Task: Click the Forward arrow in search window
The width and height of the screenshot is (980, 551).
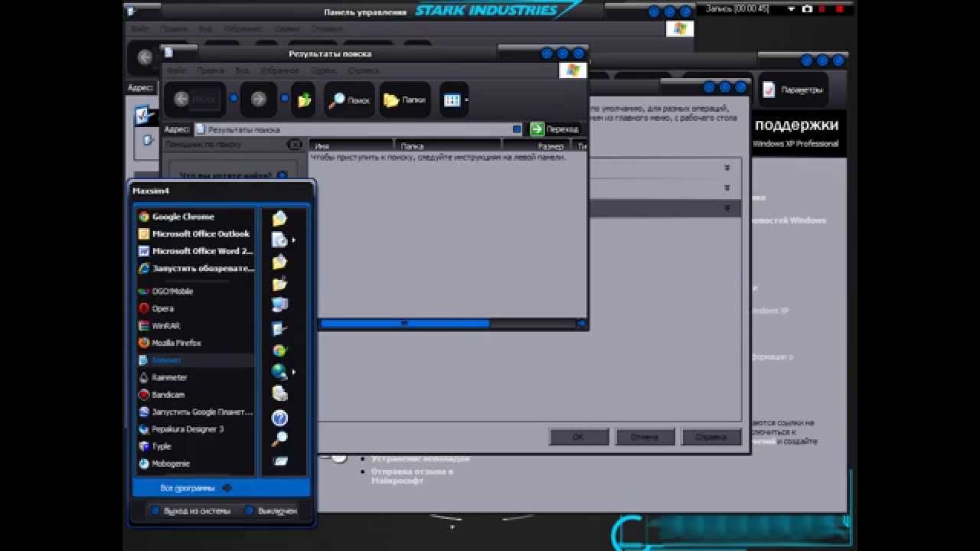Action: click(x=259, y=99)
